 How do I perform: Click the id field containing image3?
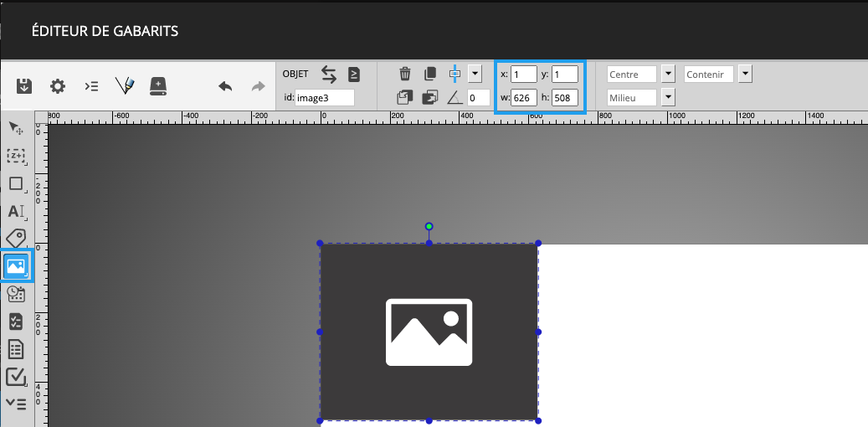[325, 98]
